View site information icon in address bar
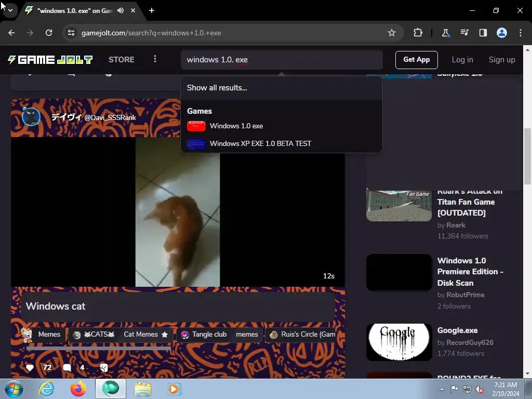Image resolution: width=532 pixels, height=399 pixels. coord(71,33)
